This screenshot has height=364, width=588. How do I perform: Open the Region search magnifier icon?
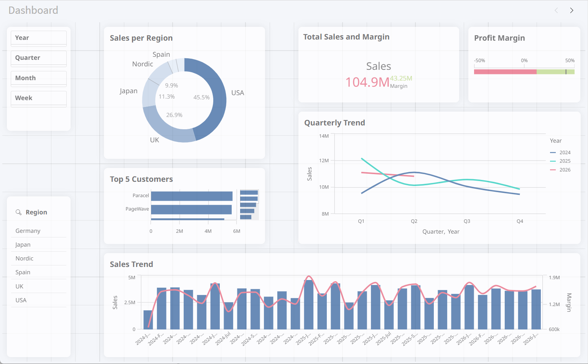18,212
